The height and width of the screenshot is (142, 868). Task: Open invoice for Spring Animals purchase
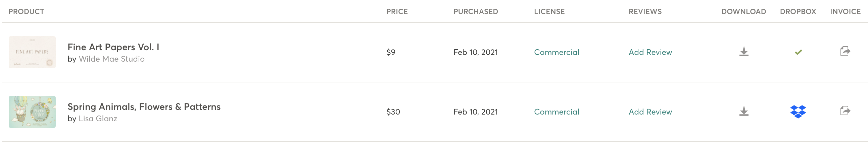point(845,111)
